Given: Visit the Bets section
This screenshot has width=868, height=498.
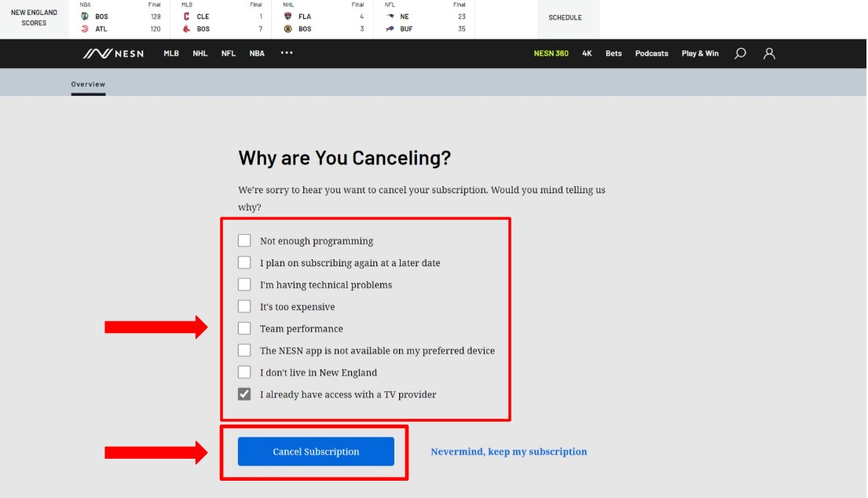Looking at the screenshot, I should (613, 53).
